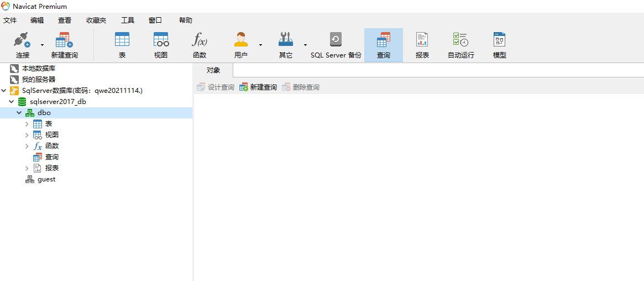The width and height of the screenshot is (644, 281).
Task: Select the Reports (报表) tree item
Action: [x=52, y=168]
